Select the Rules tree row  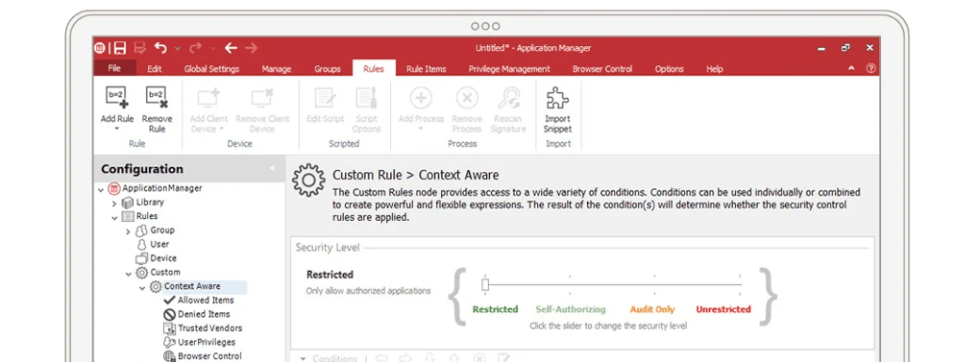[139, 217]
